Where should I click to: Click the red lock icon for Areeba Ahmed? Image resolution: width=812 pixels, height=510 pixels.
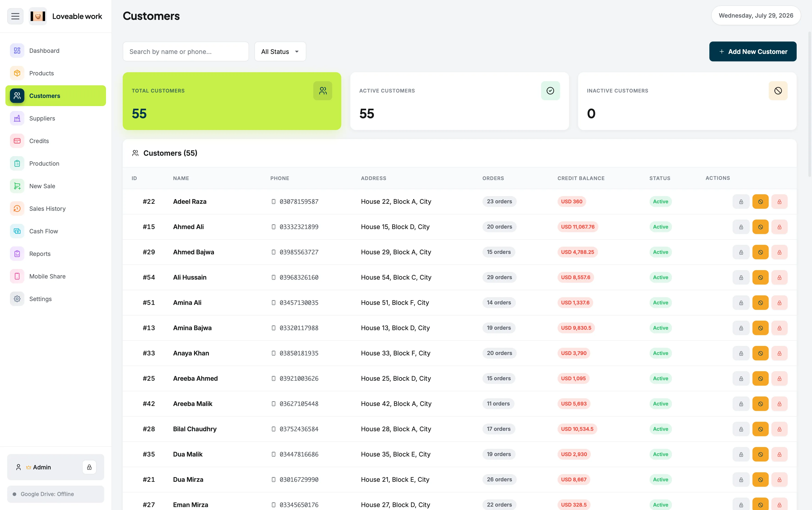779,379
